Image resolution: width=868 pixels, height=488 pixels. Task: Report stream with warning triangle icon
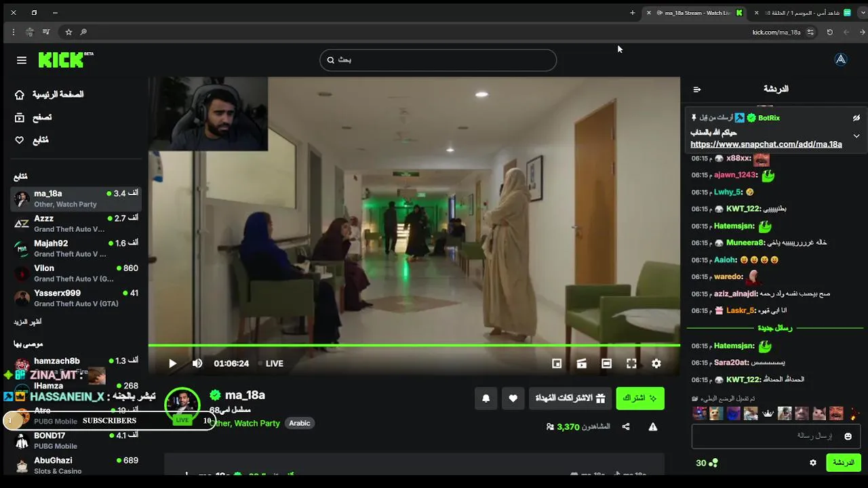653,427
